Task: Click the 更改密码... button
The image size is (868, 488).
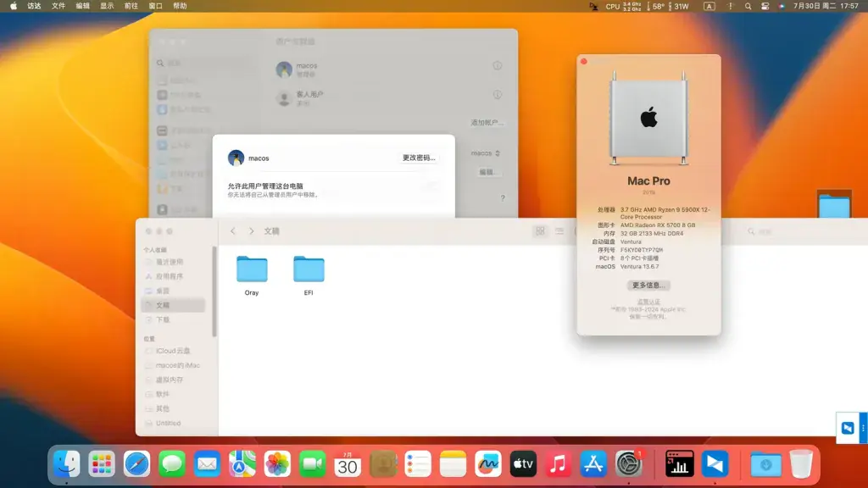Action: point(419,158)
